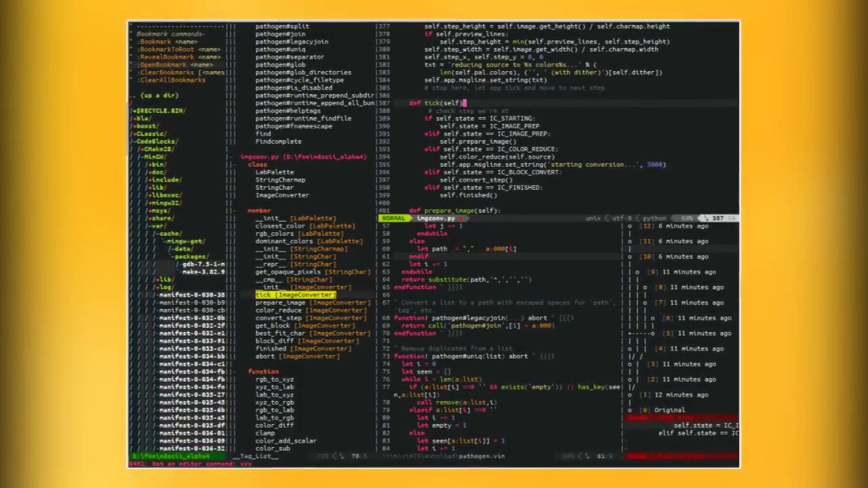Collapse the MinGW directory

(x=154, y=157)
